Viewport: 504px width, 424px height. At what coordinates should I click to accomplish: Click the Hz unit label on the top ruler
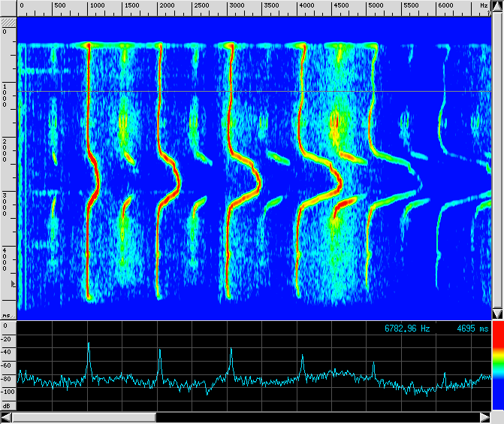[483, 5]
